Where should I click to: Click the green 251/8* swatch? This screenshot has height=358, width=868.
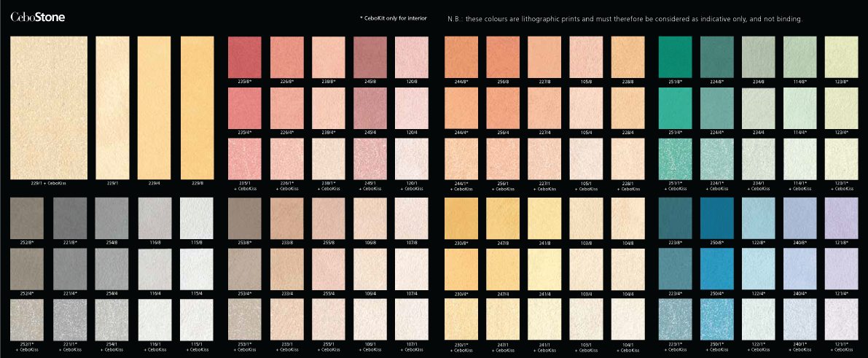pyautogui.click(x=676, y=56)
